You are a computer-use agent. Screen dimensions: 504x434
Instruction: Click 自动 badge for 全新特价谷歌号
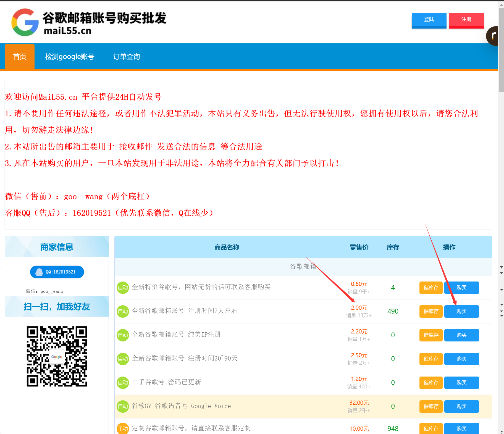point(123,288)
